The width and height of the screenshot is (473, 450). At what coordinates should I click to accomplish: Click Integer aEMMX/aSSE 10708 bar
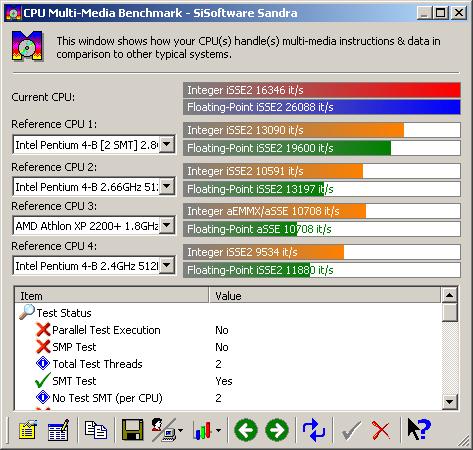322,211
